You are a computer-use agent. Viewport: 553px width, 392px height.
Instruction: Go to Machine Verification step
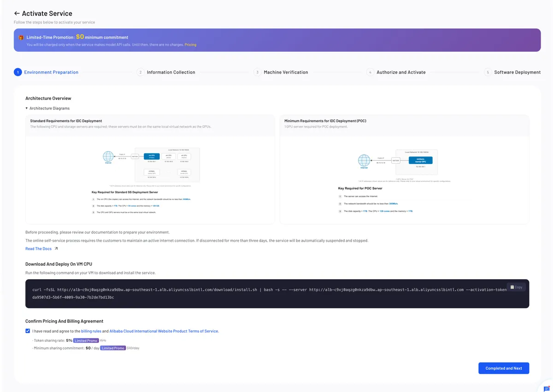(286, 72)
